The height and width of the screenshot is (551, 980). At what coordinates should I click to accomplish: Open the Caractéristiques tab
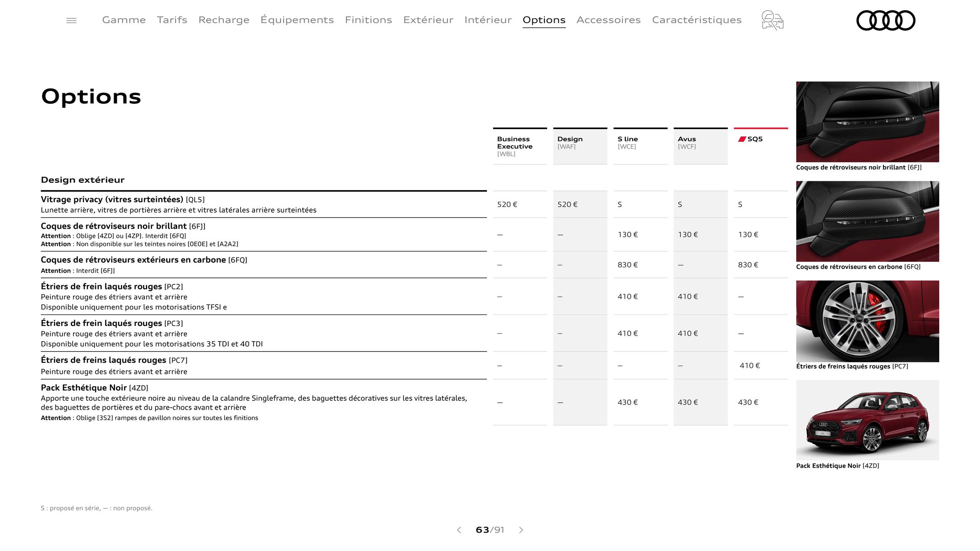[697, 20]
